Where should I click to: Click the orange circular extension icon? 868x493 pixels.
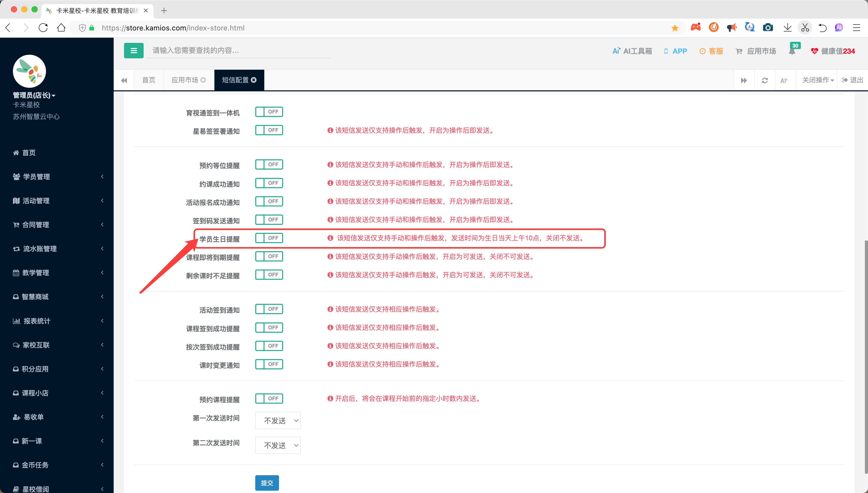[714, 27]
